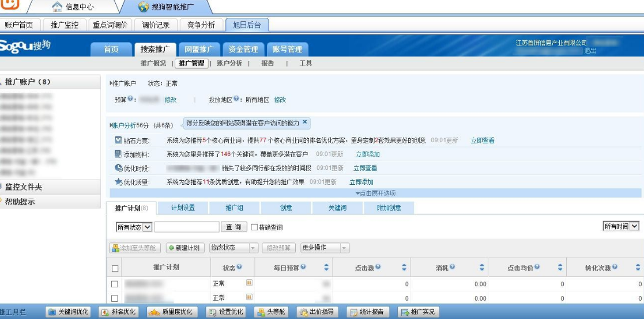Click 修改 link next to 所有地区

click(280, 100)
